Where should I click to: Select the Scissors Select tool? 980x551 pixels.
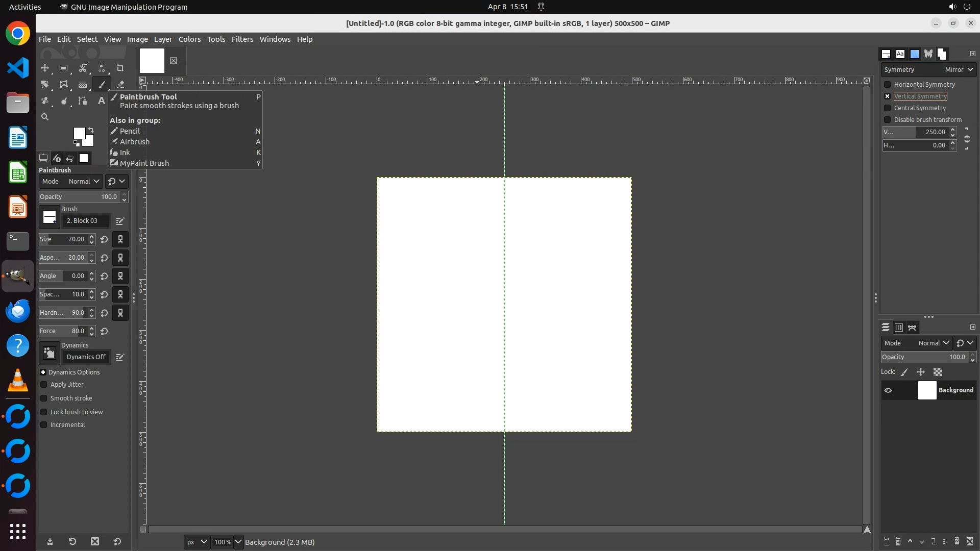tap(83, 68)
